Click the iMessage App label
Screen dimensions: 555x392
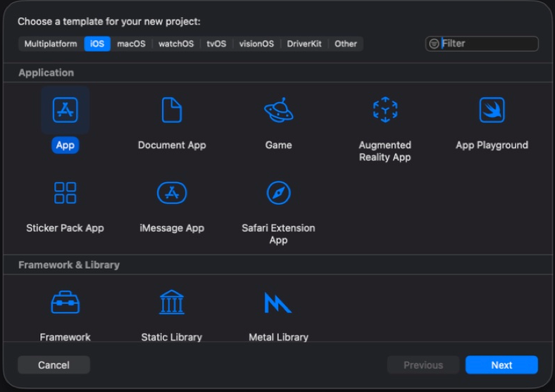click(172, 228)
